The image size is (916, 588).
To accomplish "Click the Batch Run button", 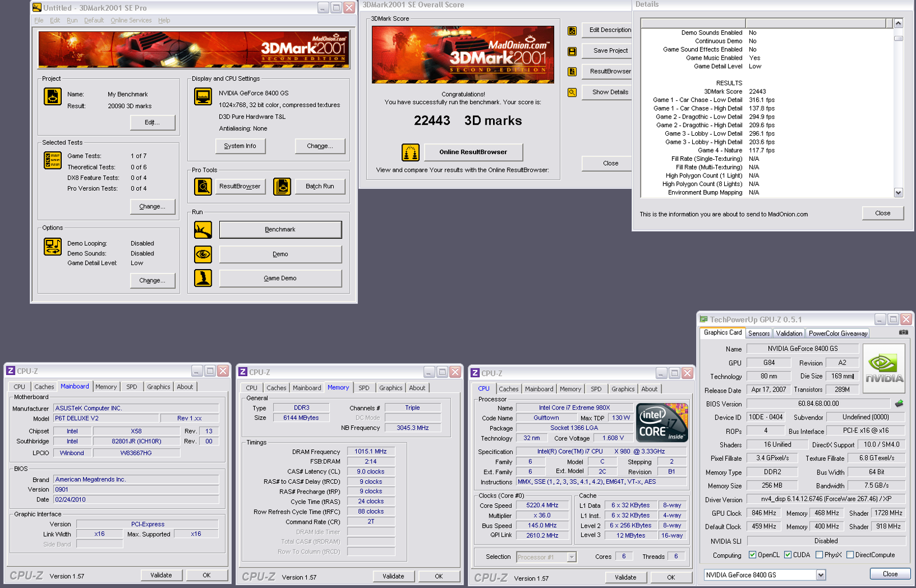I will (320, 186).
